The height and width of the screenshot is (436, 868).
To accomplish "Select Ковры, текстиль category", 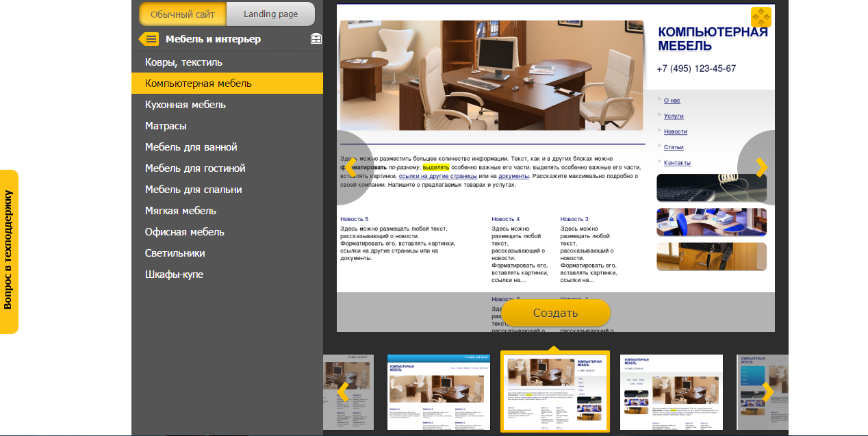I will [x=227, y=62].
